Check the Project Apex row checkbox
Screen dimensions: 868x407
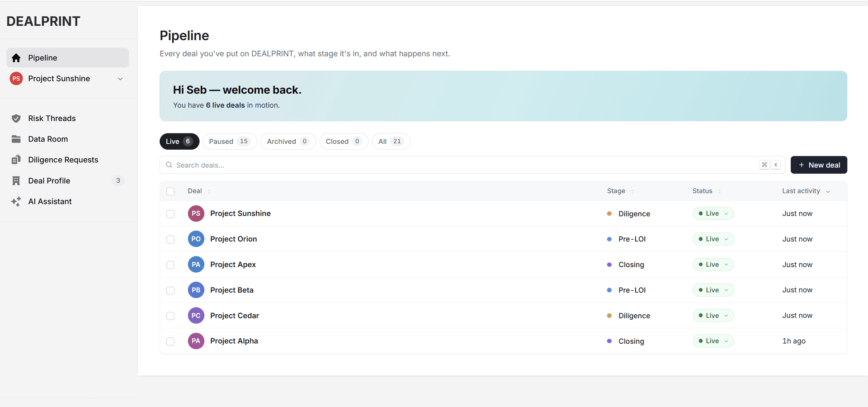pos(170,265)
